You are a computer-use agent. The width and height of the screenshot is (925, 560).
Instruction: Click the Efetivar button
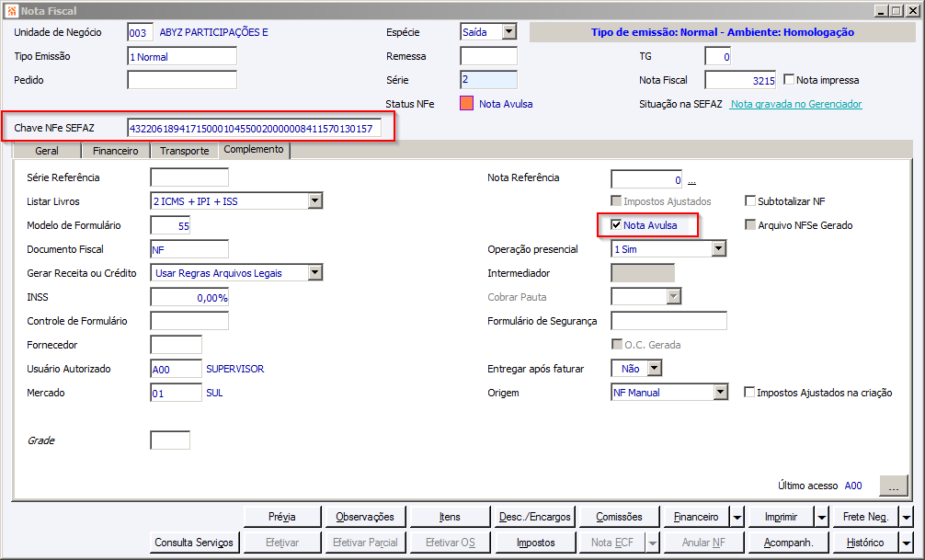(x=282, y=543)
